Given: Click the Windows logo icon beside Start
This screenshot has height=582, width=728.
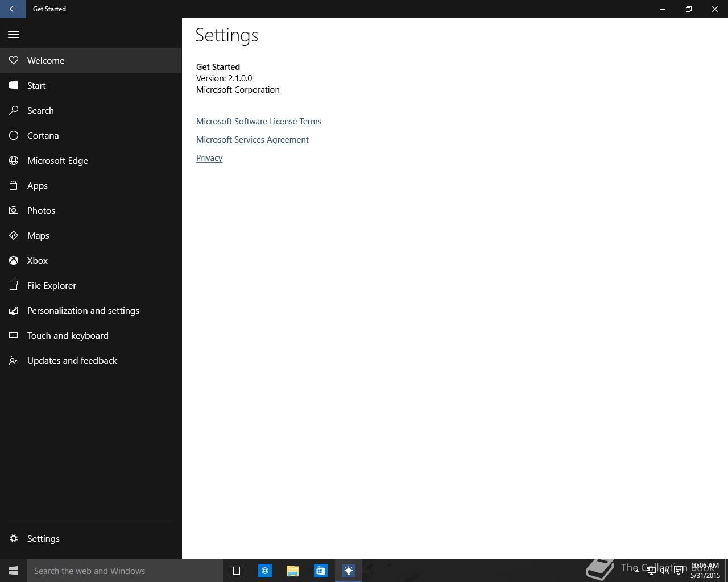Looking at the screenshot, I should click(x=14, y=85).
